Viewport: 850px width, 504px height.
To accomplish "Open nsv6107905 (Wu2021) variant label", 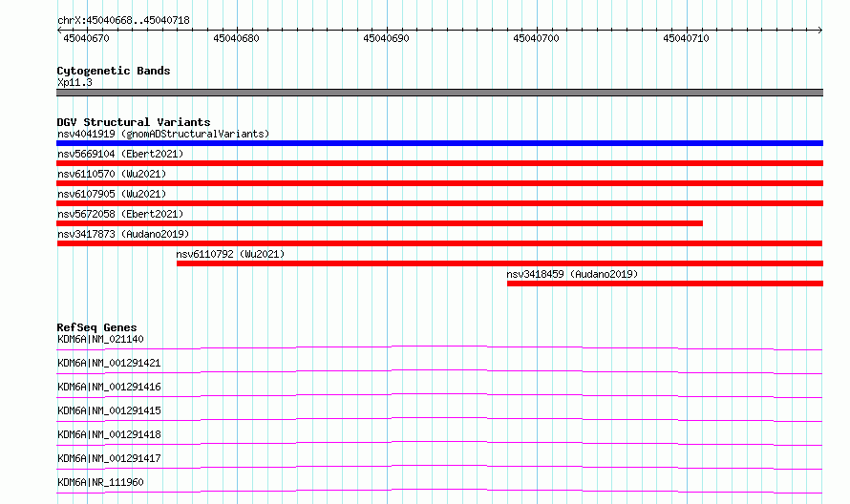I will (112, 194).
